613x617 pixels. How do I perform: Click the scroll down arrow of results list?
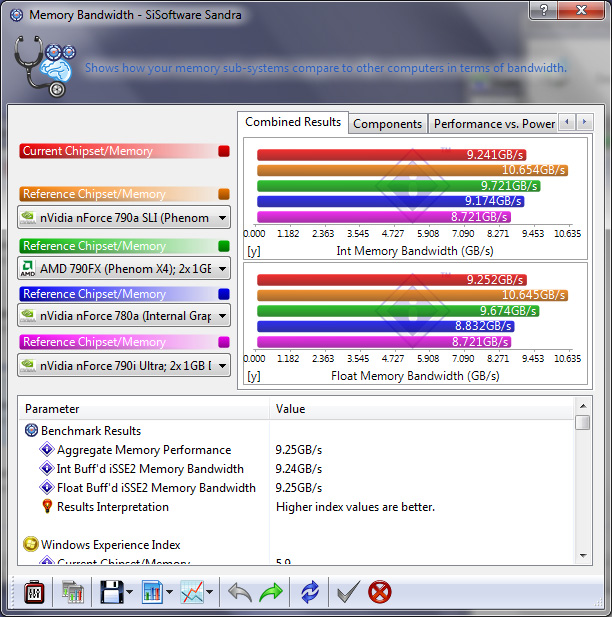pyautogui.click(x=583, y=556)
